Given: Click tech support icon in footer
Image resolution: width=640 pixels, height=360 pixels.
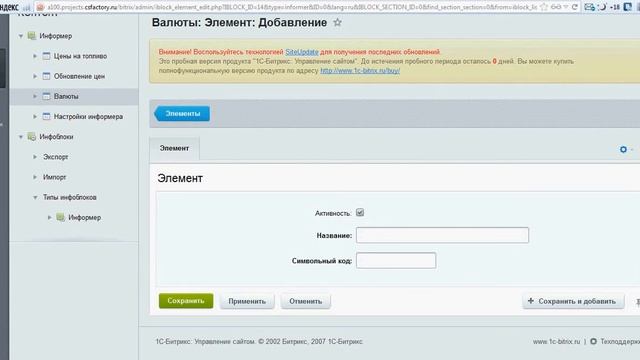Looking at the screenshot, I should coord(593,341).
